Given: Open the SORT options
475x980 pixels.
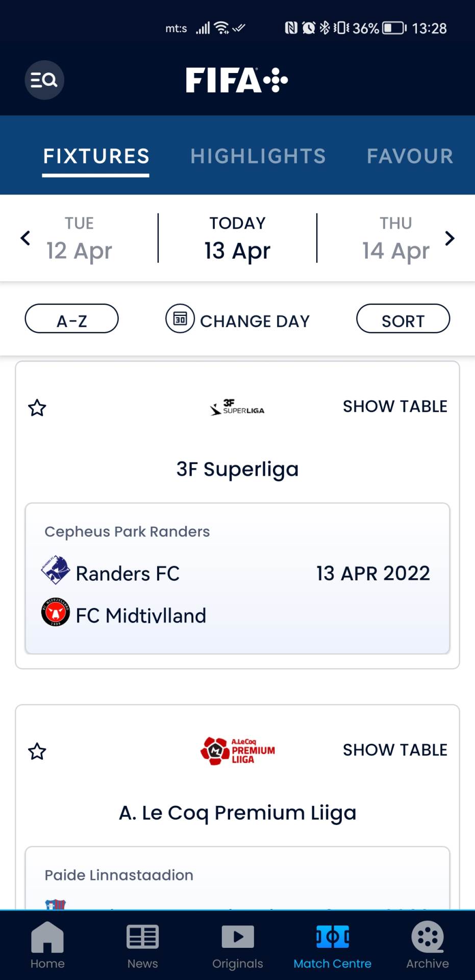Looking at the screenshot, I should click(403, 319).
